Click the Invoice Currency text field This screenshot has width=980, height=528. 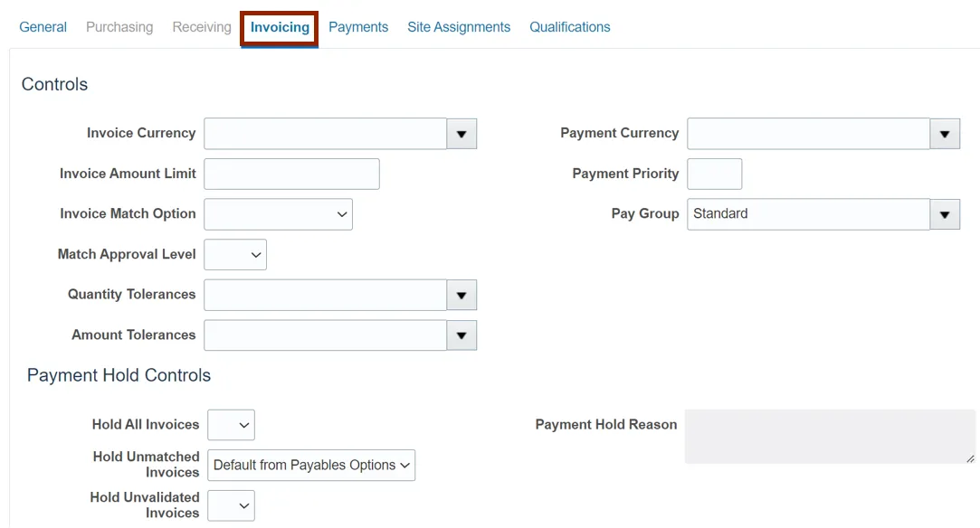(325, 134)
